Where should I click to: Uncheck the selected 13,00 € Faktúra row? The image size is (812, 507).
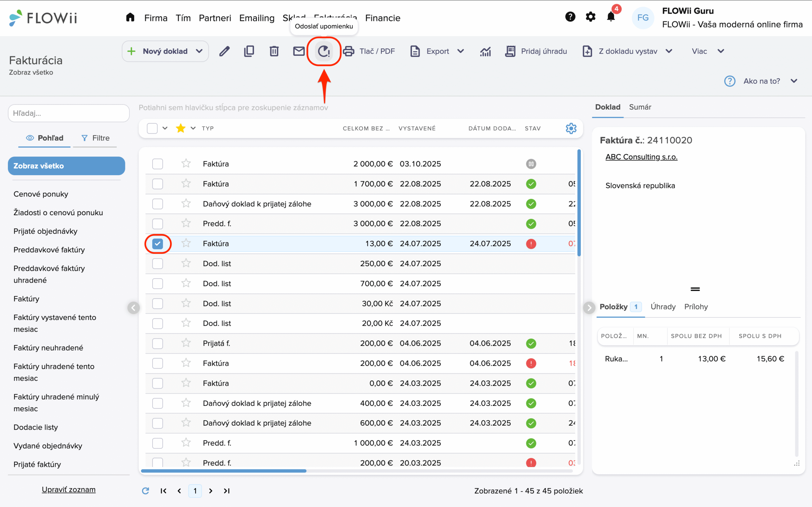point(157,244)
